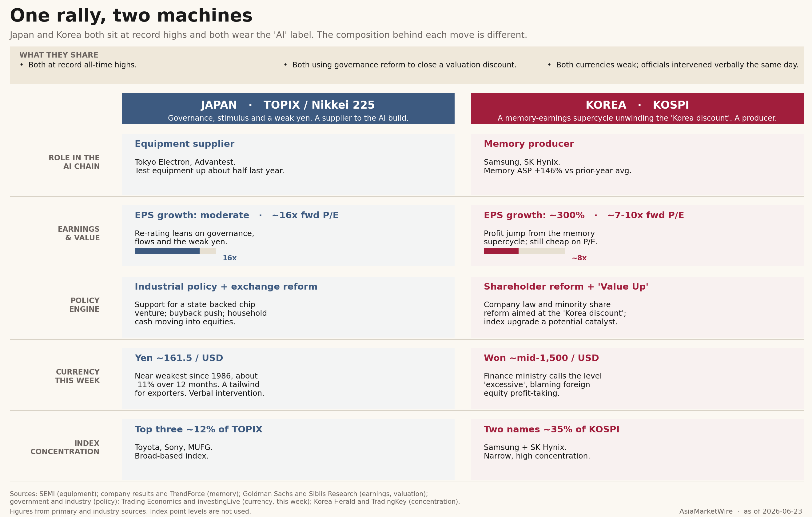Image resolution: width=812 pixels, height=517 pixels.
Task: Click 'Narrow, high concentration.' text
Action: coord(537,456)
